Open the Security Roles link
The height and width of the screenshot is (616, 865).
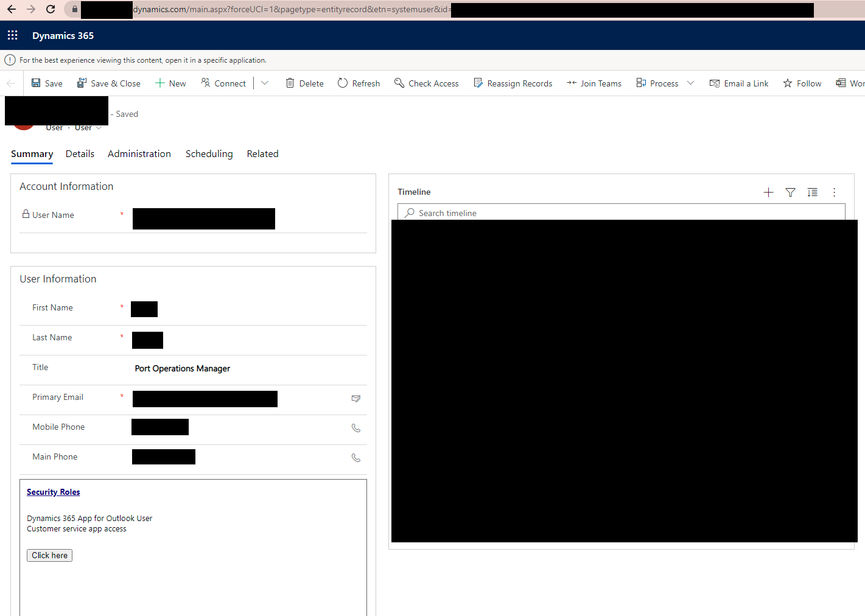coord(53,491)
